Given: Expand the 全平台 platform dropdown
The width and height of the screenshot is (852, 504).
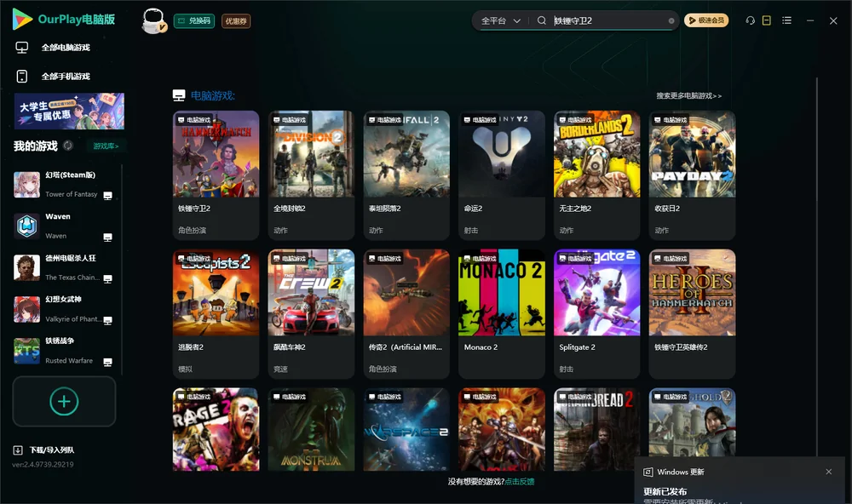Looking at the screenshot, I should click(500, 20).
